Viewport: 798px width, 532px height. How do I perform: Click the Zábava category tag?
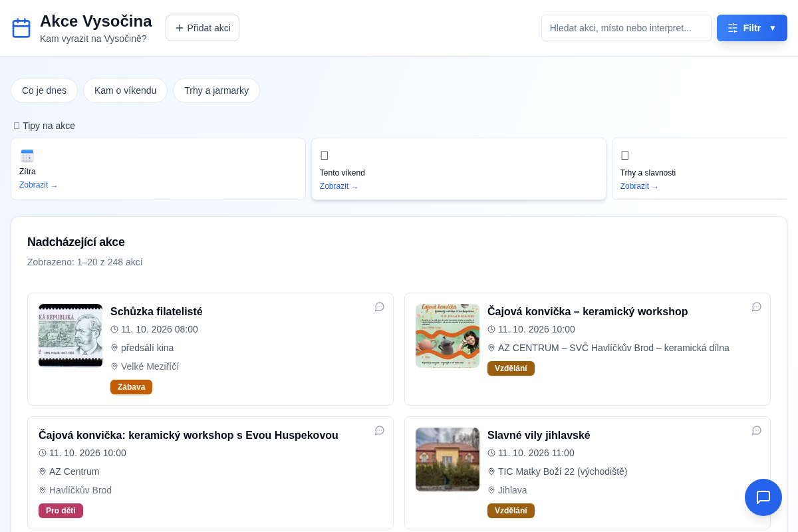(131, 387)
